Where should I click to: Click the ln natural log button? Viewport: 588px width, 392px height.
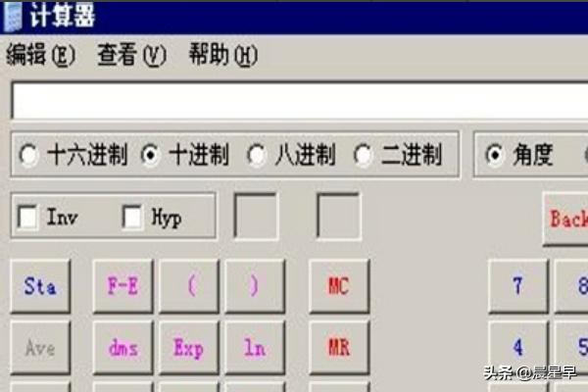coord(255,348)
